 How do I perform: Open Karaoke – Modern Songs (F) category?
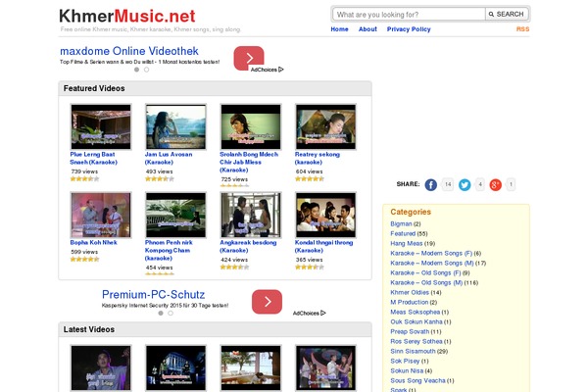tap(431, 253)
